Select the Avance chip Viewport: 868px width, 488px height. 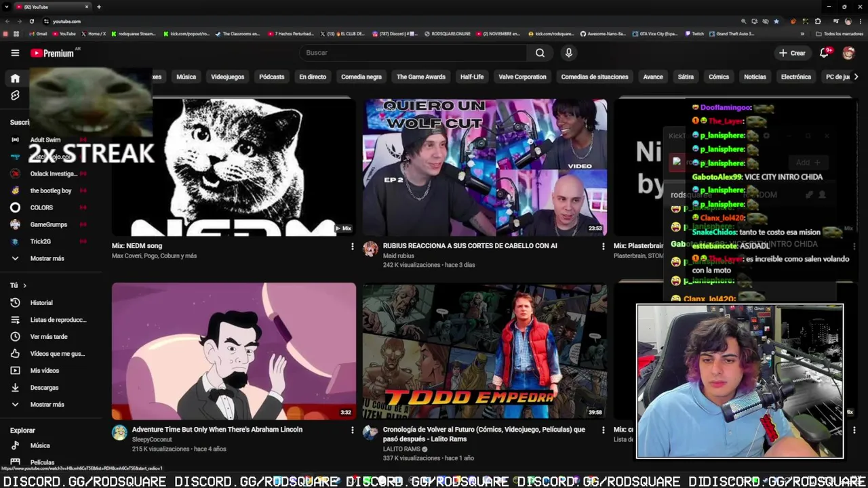tap(653, 77)
